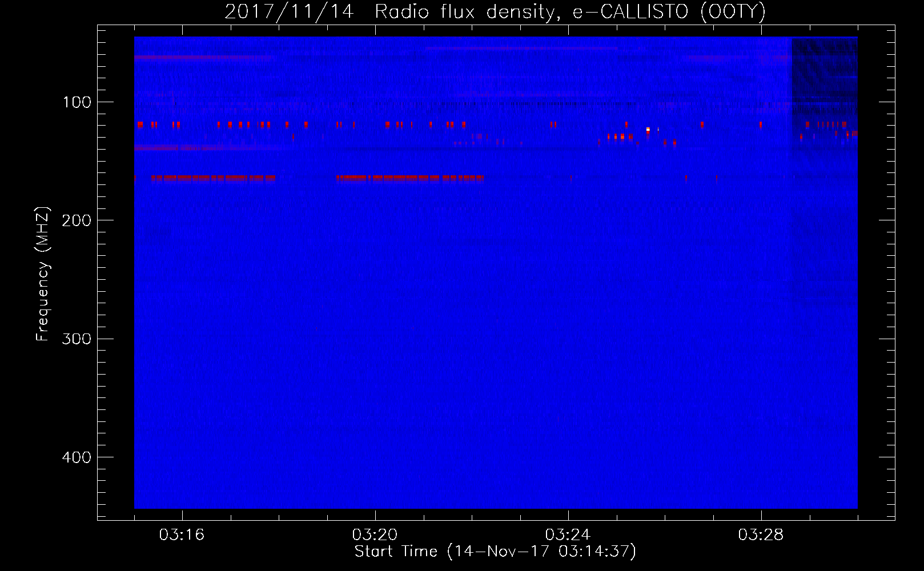The width and height of the screenshot is (924, 571).
Task: Click the bright white burst pixel near 03:25:40
Action: click(x=648, y=130)
